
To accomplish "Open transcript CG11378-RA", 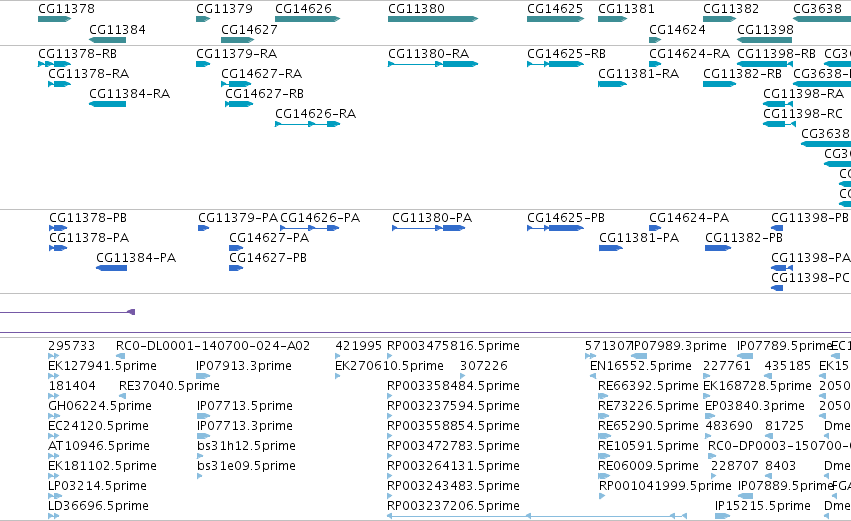I will point(88,74).
